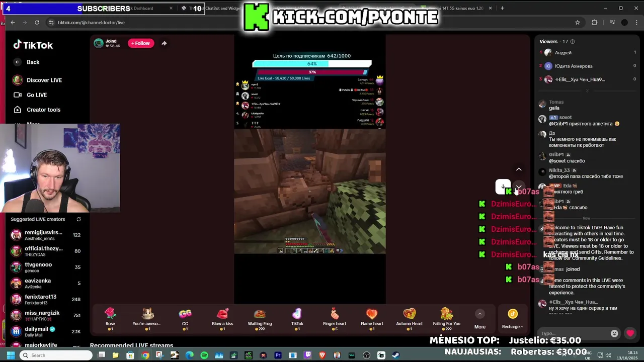644x362 pixels.
Task: Open the browser extensions puzzle icon
Action: coord(594,22)
